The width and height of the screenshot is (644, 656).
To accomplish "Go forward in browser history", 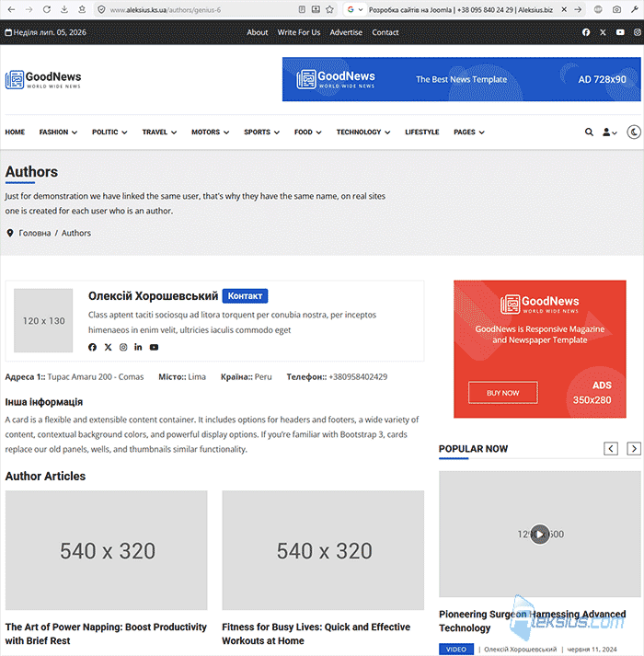I will coord(29,9).
